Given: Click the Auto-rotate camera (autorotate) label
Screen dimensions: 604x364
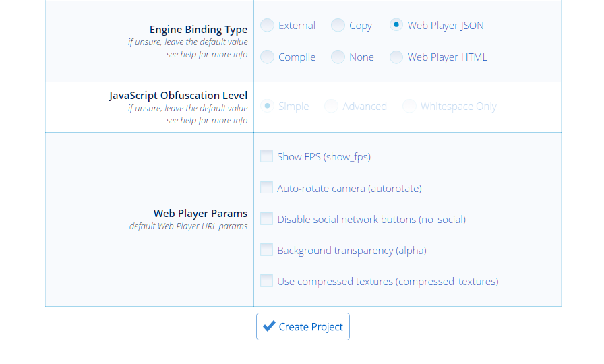Looking at the screenshot, I should [349, 189].
